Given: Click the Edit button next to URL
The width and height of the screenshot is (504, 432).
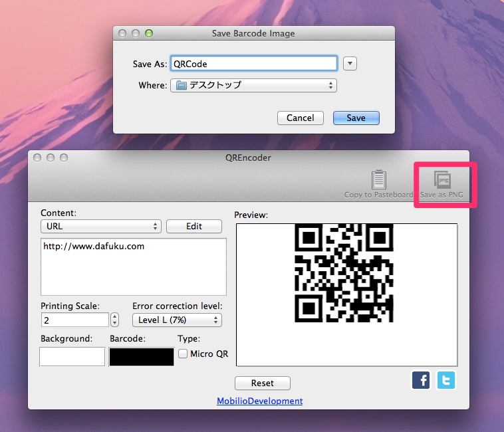Looking at the screenshot, I should pyautogui.click(x=194, y=226).
